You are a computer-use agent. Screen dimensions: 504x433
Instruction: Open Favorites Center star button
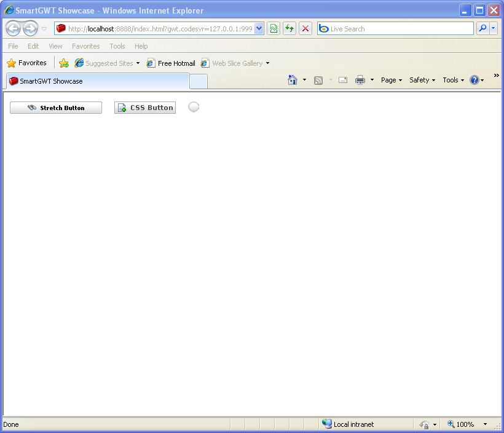click(26, 63)
